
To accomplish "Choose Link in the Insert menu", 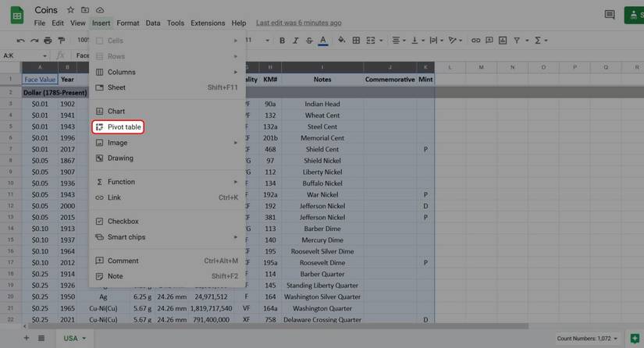I will (167, 197).
